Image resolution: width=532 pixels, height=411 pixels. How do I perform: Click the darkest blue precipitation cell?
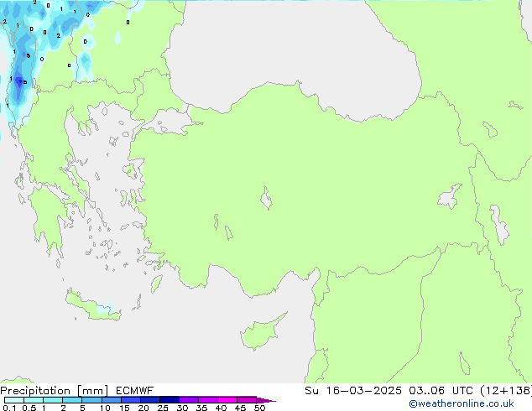[18, 81]
